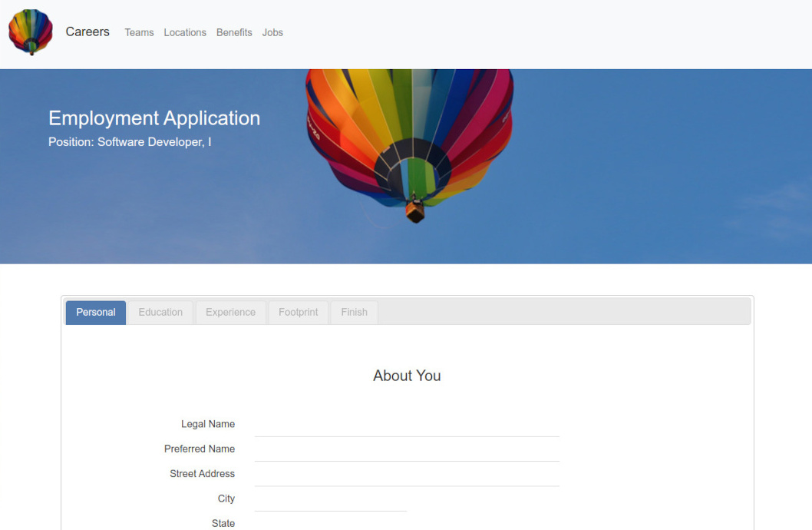Click the Legal Name label
Screen dimensions: 812x530
pos(208,424)
